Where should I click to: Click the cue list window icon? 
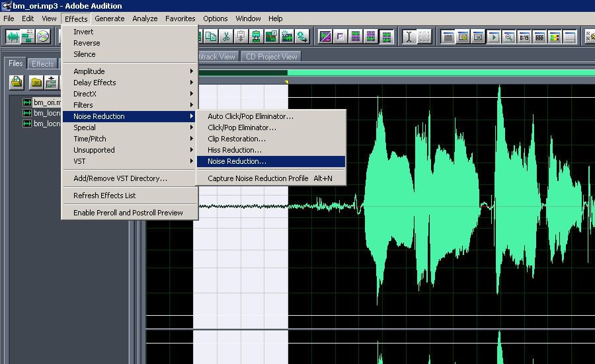(463, 37)
